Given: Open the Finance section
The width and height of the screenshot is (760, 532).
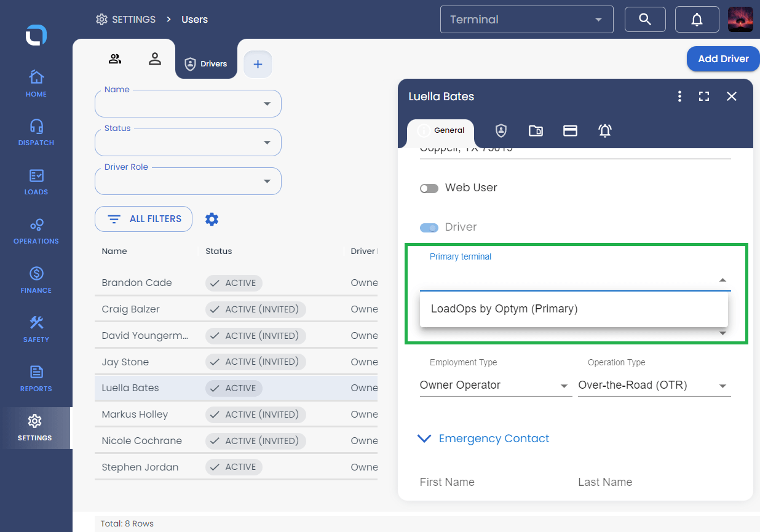Looking at the screenshot, I should tap(36, 280).
